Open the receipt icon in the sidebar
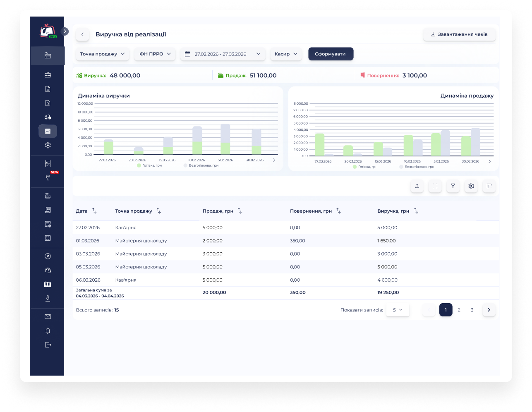This screenshot has width=532, height=412. click(x=48, y=210)
